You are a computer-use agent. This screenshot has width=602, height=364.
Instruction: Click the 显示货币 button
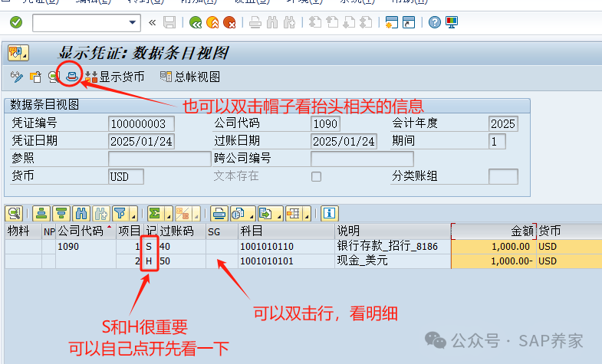[114, 77]
